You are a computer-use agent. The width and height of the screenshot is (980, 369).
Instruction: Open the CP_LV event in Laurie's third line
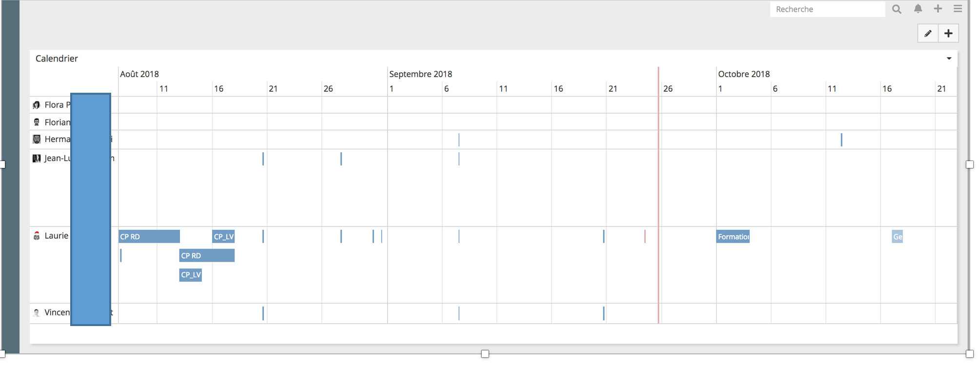tap(191, 275)
